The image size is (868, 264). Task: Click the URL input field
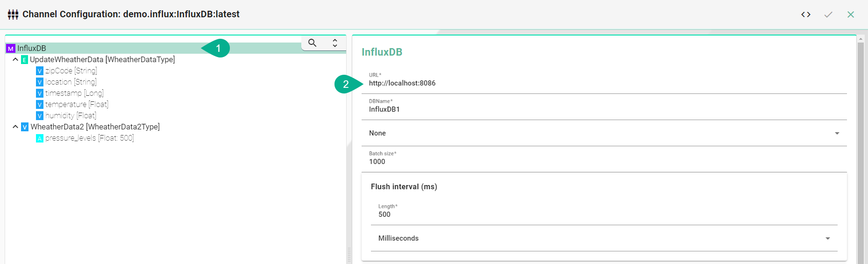604,83
